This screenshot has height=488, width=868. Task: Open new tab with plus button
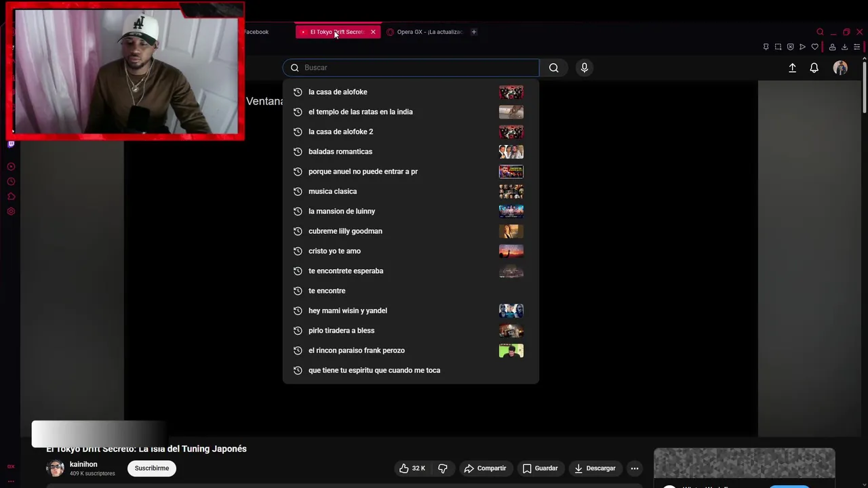(473, 32)
